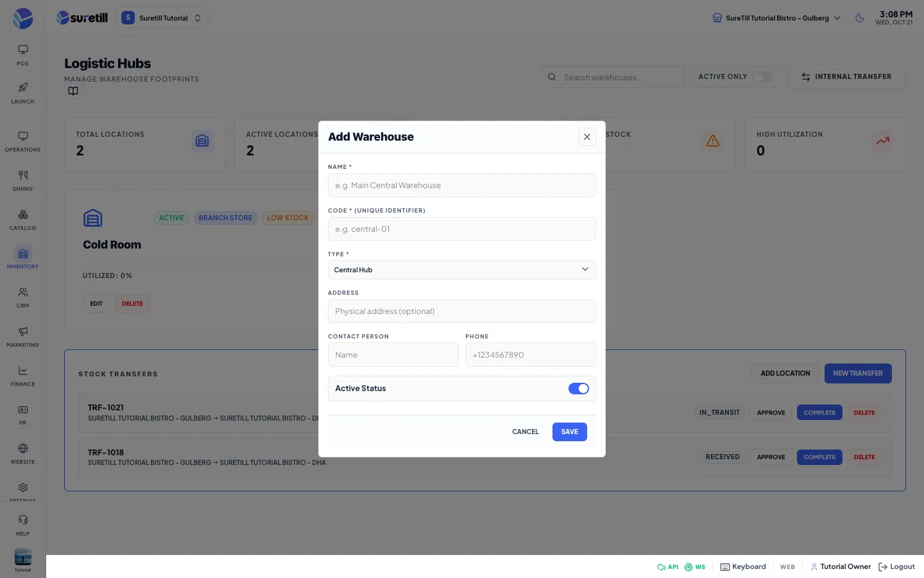Go to Operations in sidebar
Screen dimensions: 924x578
(x=22, y=141)
